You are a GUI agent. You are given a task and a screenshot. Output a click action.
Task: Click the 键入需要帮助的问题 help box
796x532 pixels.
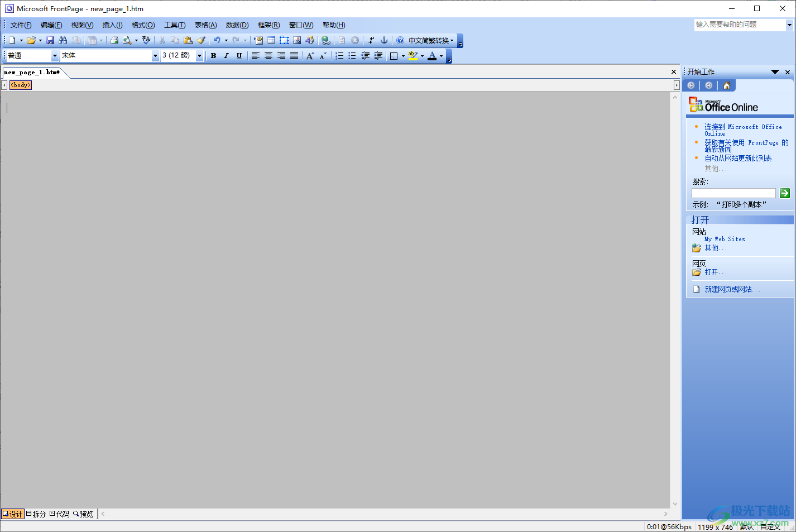[740, 25]
